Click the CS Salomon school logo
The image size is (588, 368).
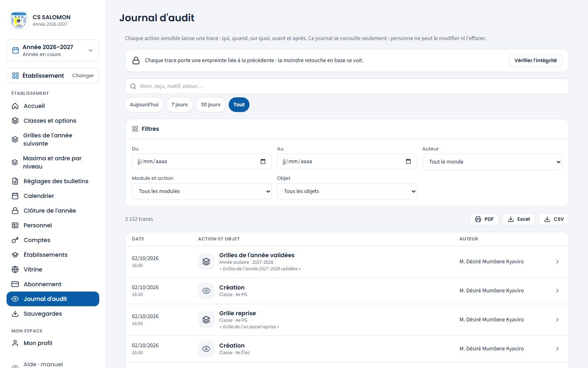tap(19, 20)
